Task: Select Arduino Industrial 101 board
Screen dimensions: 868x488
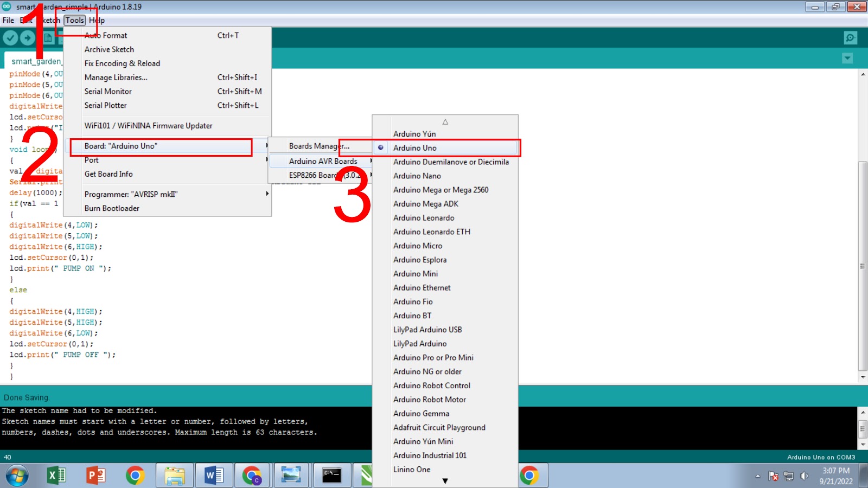Action: click(x=445, y=455)
